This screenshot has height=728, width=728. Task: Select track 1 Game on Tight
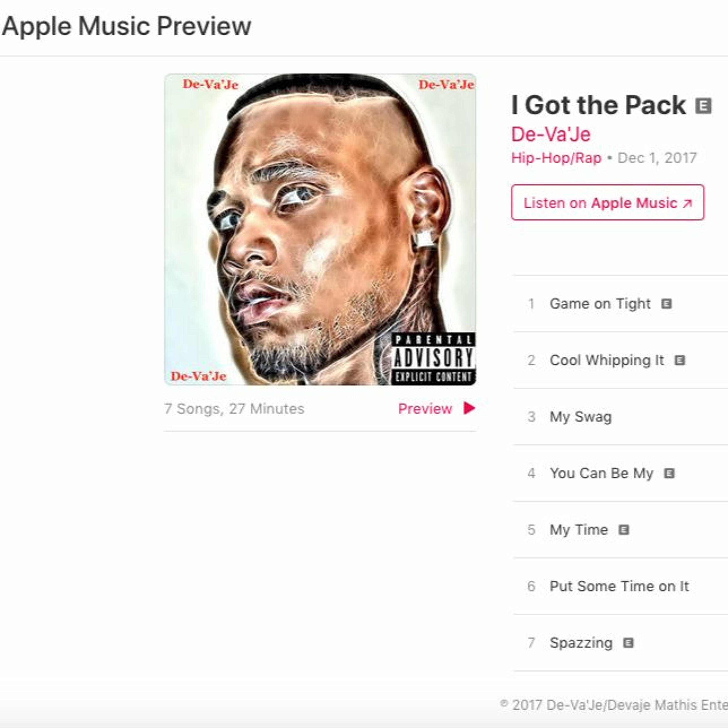[620, 304]
